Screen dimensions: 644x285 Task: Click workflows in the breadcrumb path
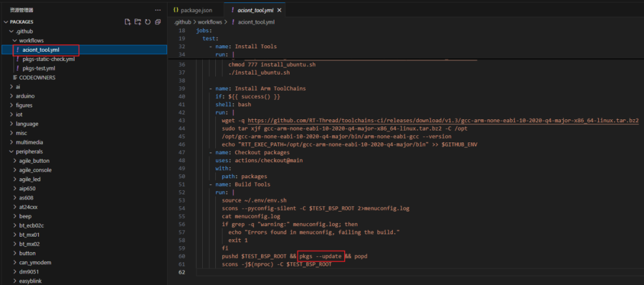[209, 22]
